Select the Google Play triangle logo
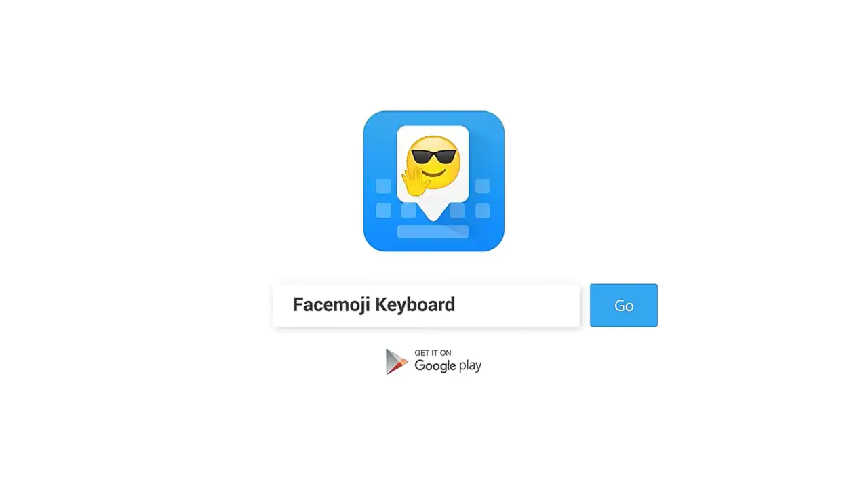Viewport: 868px width, 488px height. coord(397,362)
